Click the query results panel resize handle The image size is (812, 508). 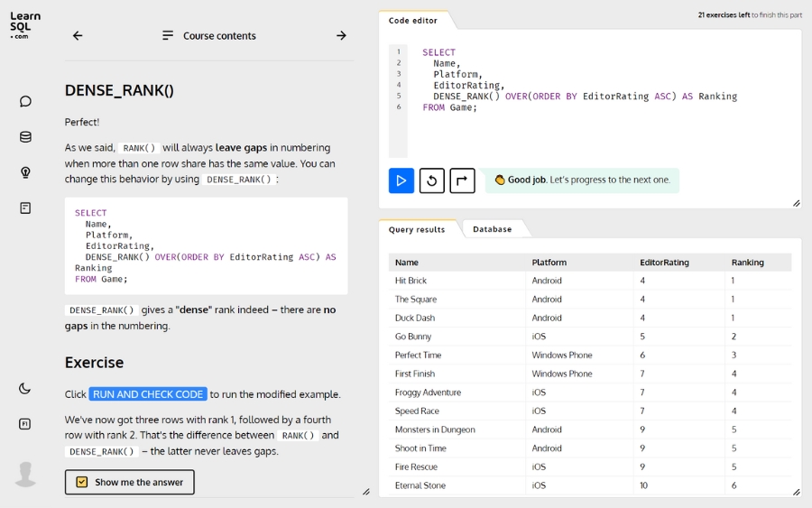797,492
